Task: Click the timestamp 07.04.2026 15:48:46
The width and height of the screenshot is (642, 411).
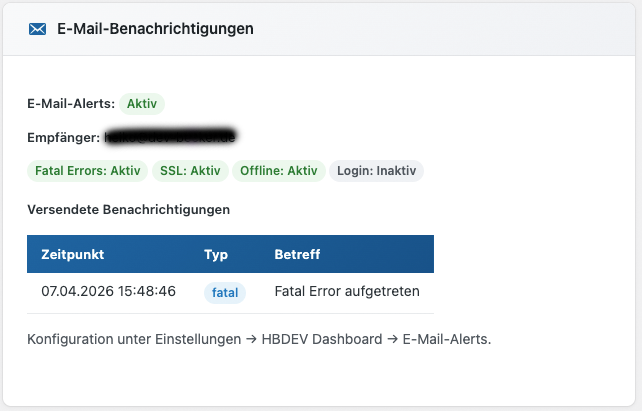Action: coord(109,292)
